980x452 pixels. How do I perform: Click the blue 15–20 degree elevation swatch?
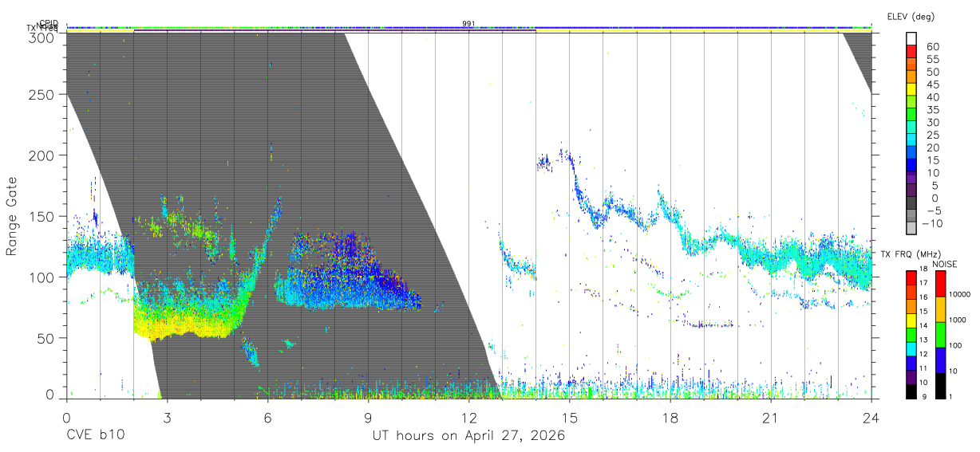pos(912,154)
